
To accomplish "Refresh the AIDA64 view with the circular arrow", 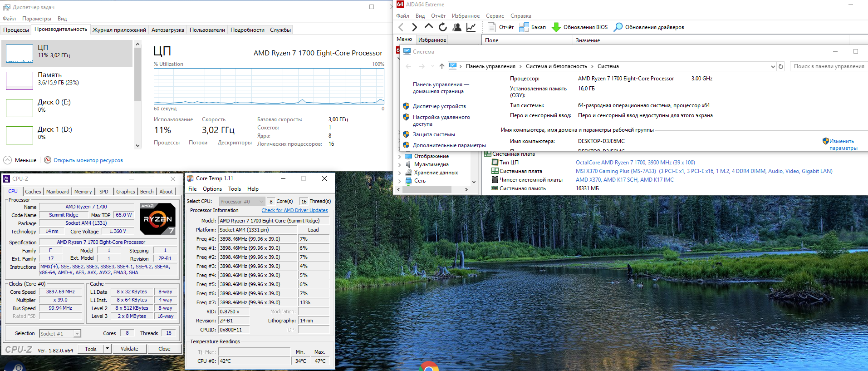I will (x=443, y=27).
